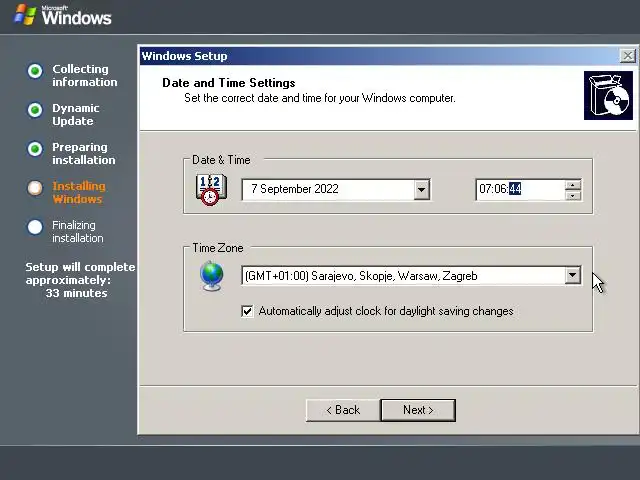The width and height of the screenshot is (640, 480).
Task: Click the Finalizing installation step indicator
Action: 35,227
